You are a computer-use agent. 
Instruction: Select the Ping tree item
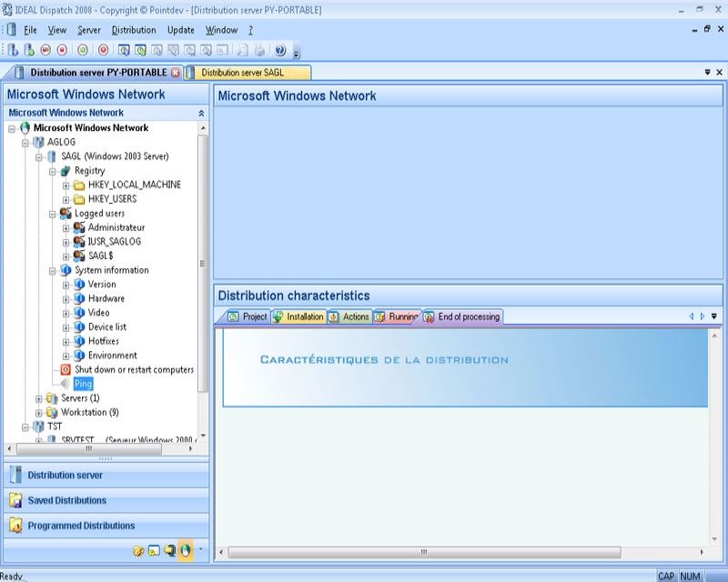tap(83, 385)
